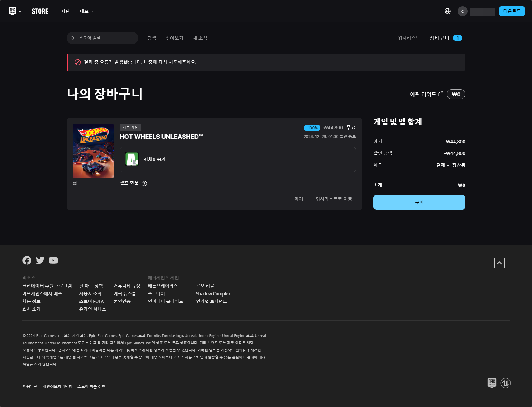Click the ₩44,800 strikethrough original price
Image resolution: width=532 pixels, height=407 pixels.
[333, 128]
